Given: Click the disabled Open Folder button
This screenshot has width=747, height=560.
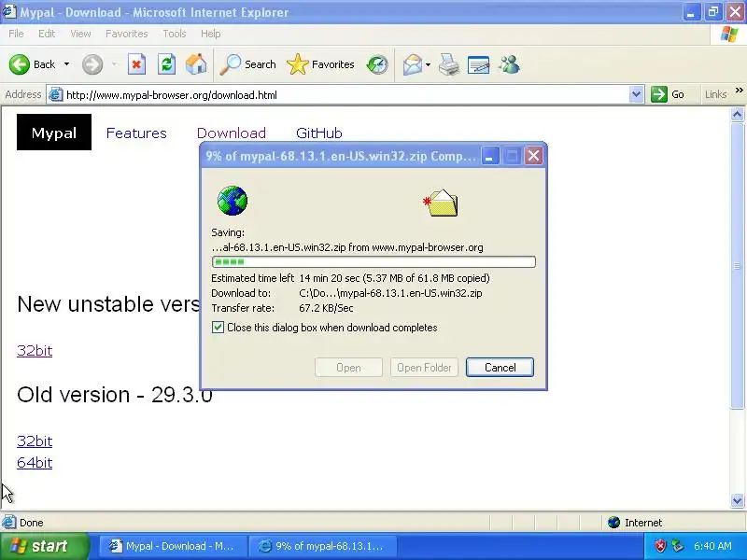Looking at the screenshot, I should tap(424, 367).
